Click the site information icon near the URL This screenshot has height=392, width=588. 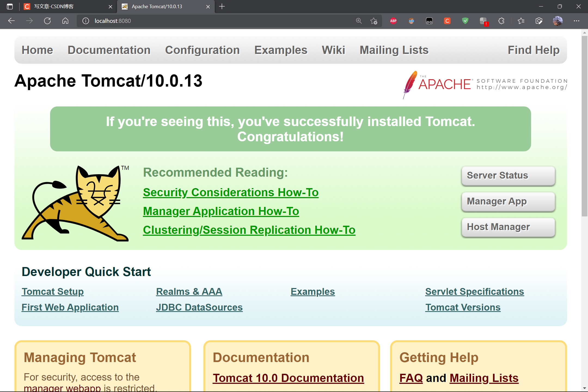click(85, 21)
